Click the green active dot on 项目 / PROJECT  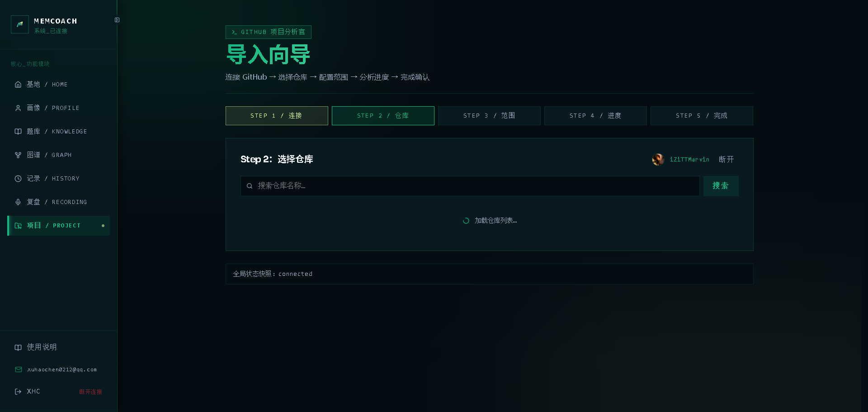click(x=103, y=226)
